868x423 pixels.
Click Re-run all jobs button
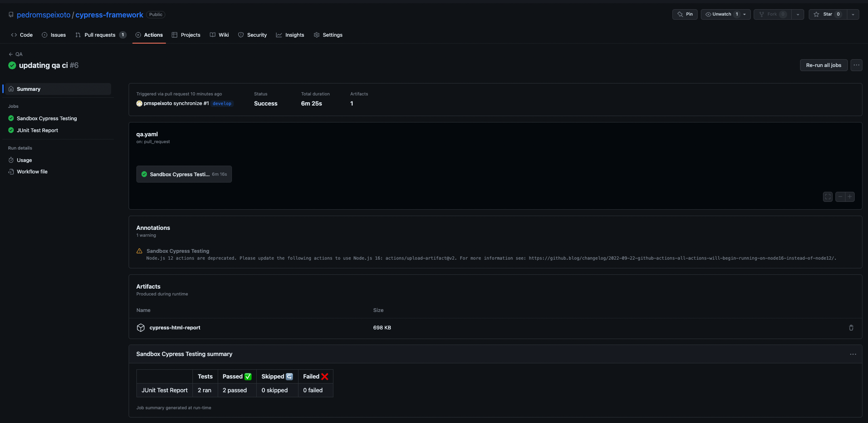[823, 65]
